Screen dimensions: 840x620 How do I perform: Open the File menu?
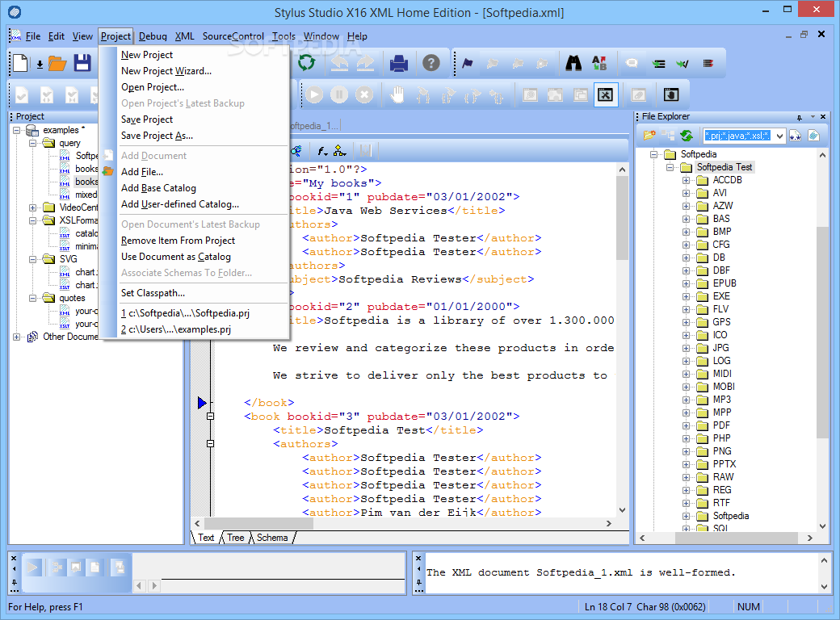tap(33, 36)
